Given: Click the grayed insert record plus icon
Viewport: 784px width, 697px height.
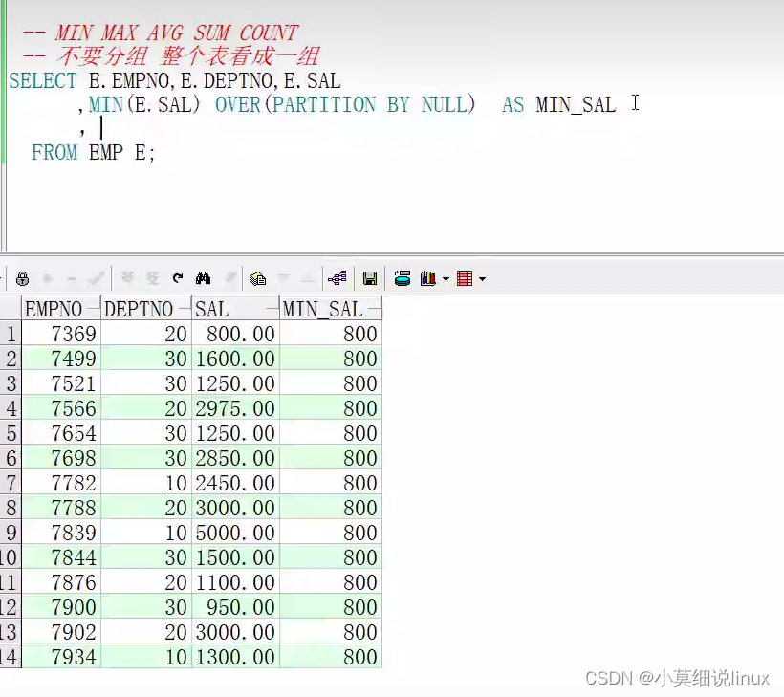Looking at the screenshot, I should click(48, 278).
